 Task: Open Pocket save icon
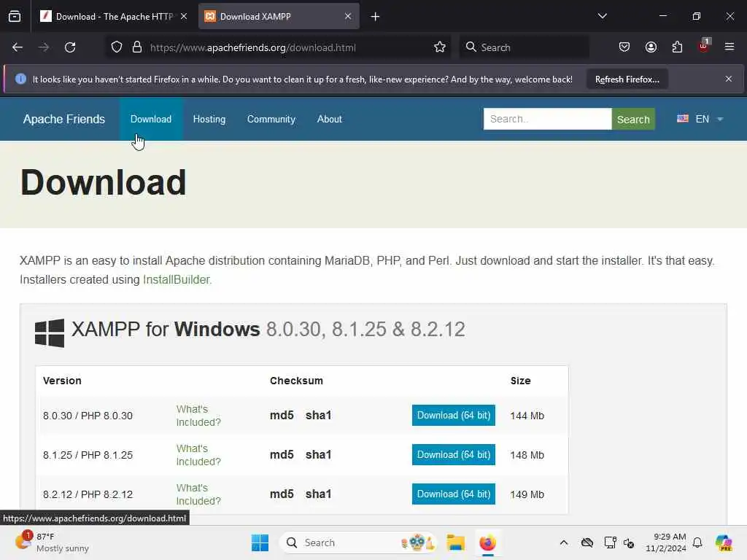click(x=624, y=47)
